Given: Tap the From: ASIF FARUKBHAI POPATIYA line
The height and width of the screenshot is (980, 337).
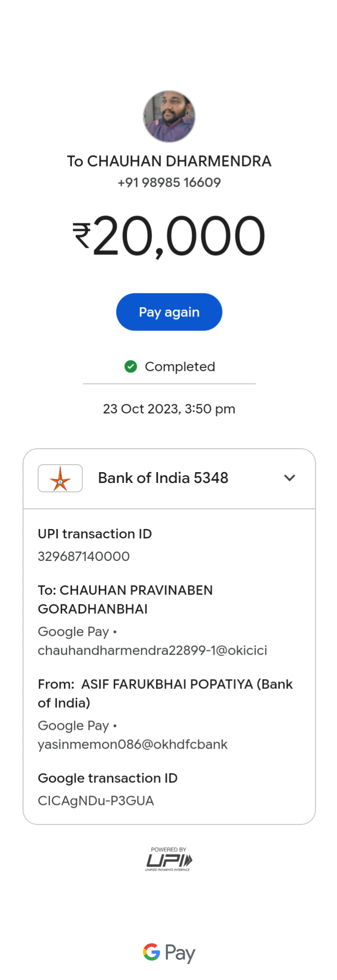Looking at the screenshot, I should 165,694.
